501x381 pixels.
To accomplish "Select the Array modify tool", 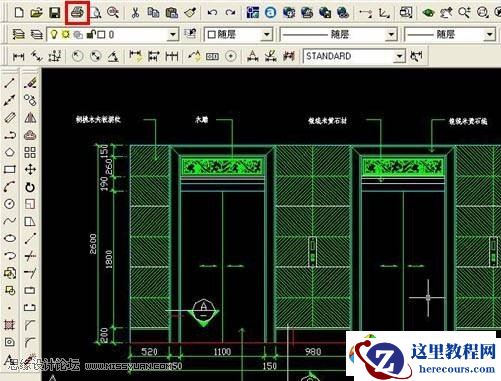I will click(x=30, y=152).
